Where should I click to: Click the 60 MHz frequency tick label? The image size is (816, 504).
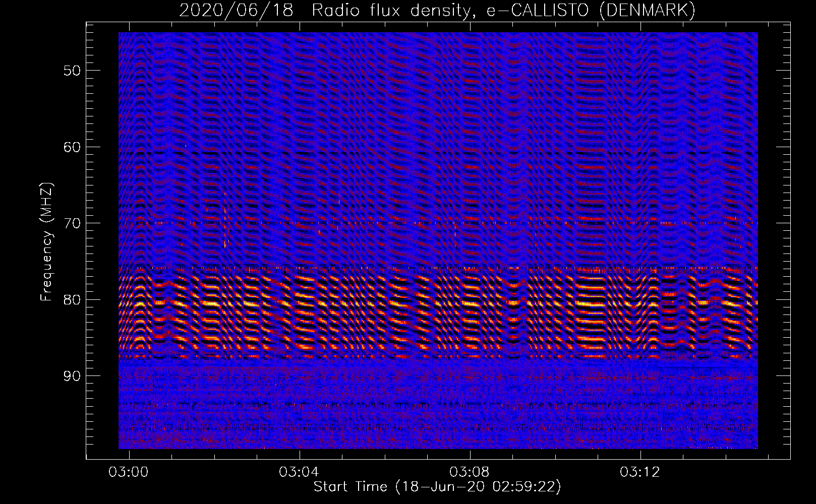pyautogui.click(x=72, y=147)
